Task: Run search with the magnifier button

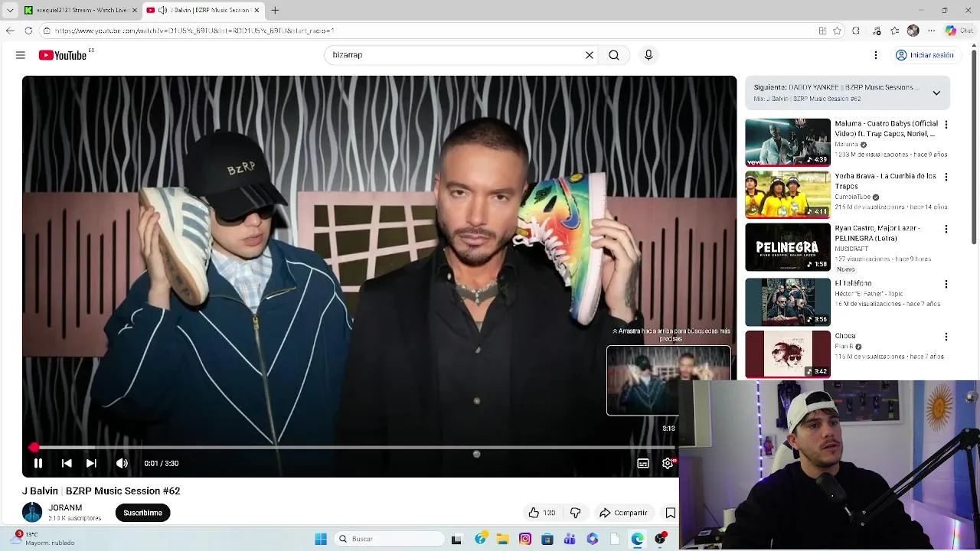Action: (x=614, y=55)
